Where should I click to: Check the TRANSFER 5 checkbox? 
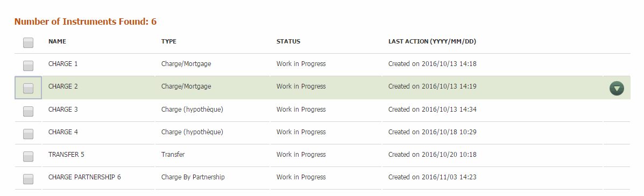29,156
